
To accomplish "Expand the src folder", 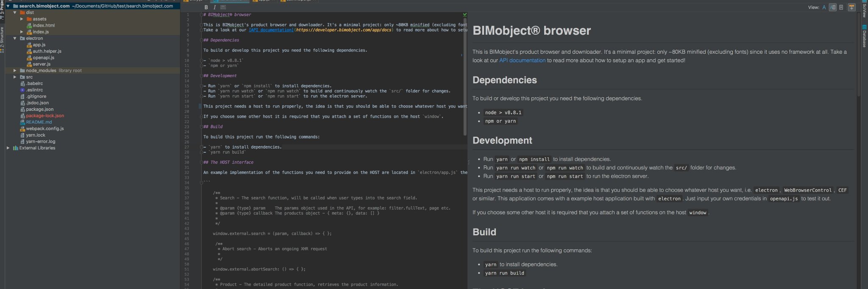I will click(15, 77).
